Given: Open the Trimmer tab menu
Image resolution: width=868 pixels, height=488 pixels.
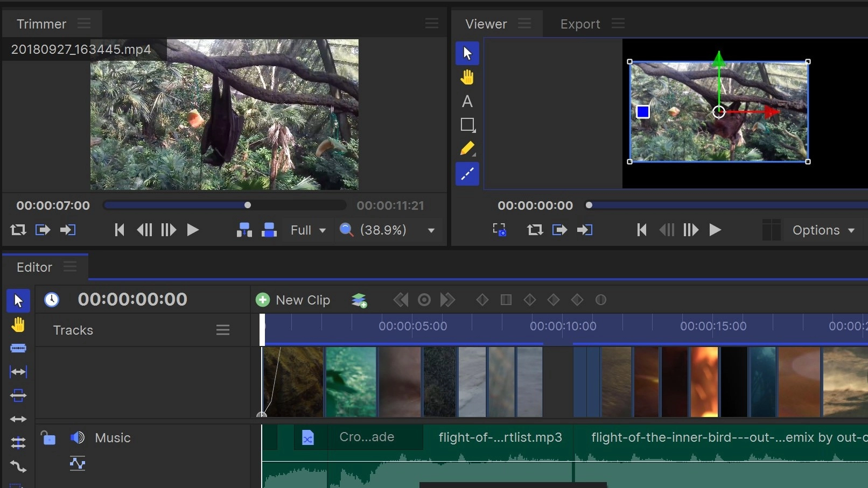Looking at the screenshot, I should [84, 24].
